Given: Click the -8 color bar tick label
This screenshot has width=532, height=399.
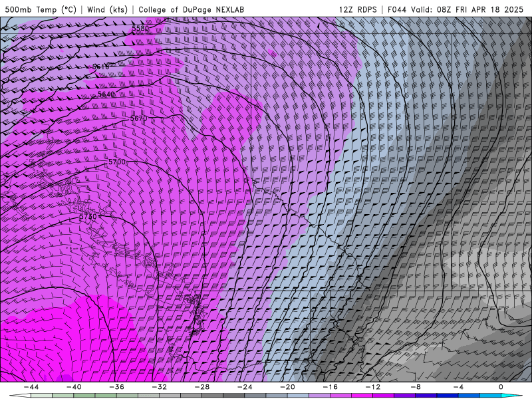Looking at the screenshot, I should (x=415, y=387).
